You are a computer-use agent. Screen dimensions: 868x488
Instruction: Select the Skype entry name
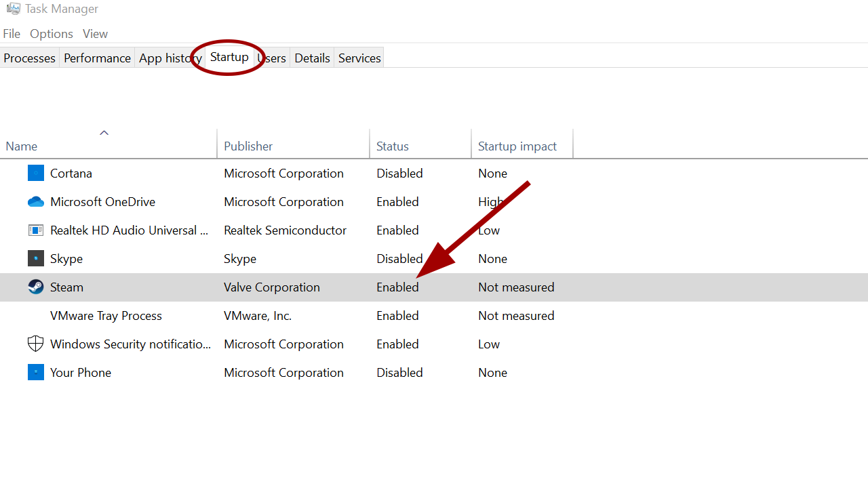pos(66,259)
